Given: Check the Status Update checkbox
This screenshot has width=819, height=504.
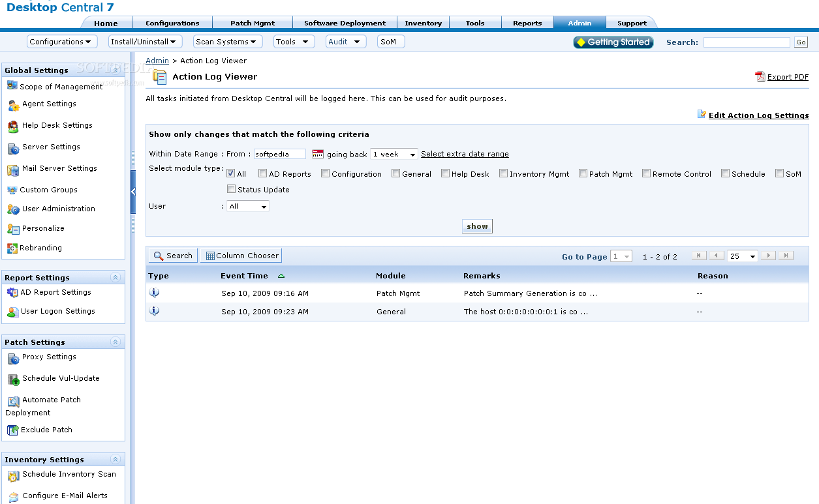Looking at the screenshot, I should click(x=231, y=189).
